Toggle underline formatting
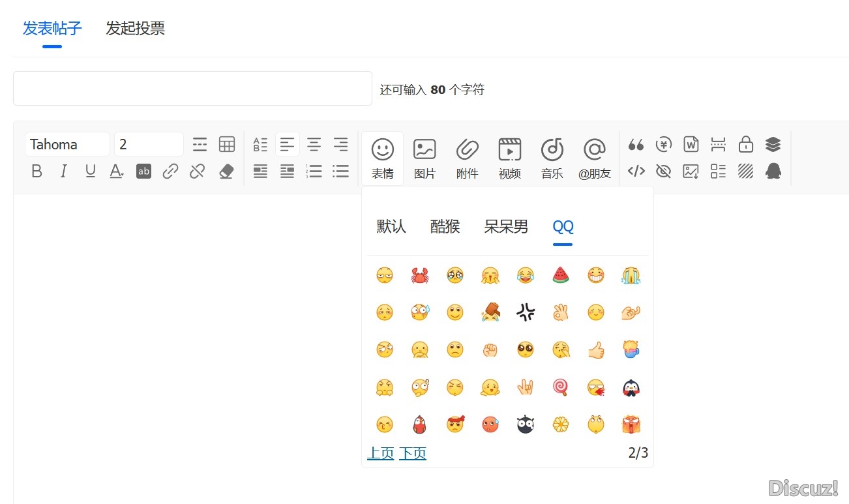The width and height of the screenshot is (849, 504). point(90,171)
